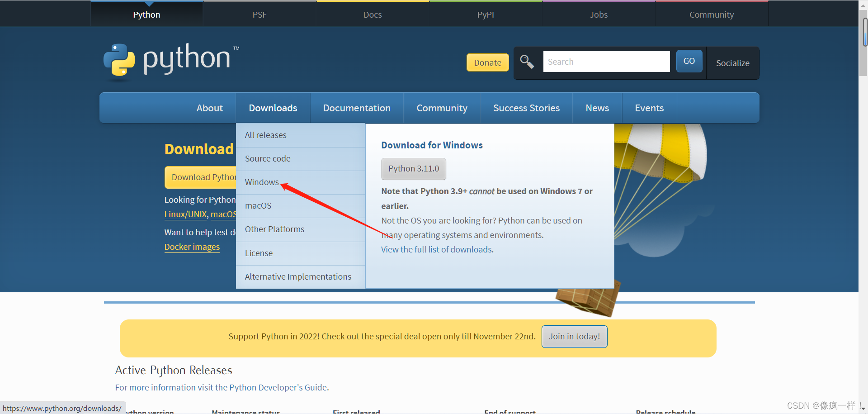
Task: Open About in main navigation
Action: click(209, 108)
